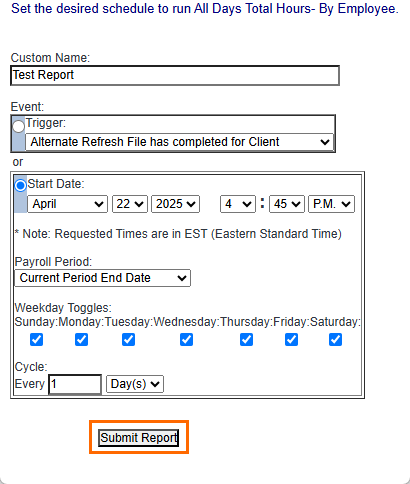Open the minutes dropdown showing 45

[287, 204]
